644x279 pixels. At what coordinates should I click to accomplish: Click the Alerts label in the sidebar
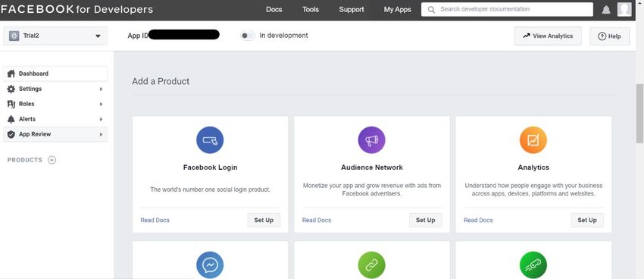(27, 119)
